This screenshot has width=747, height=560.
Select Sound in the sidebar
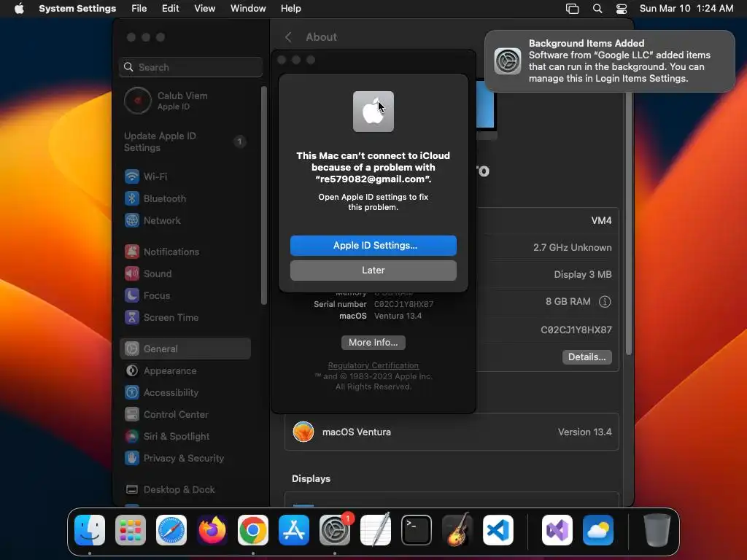point(185,274)
